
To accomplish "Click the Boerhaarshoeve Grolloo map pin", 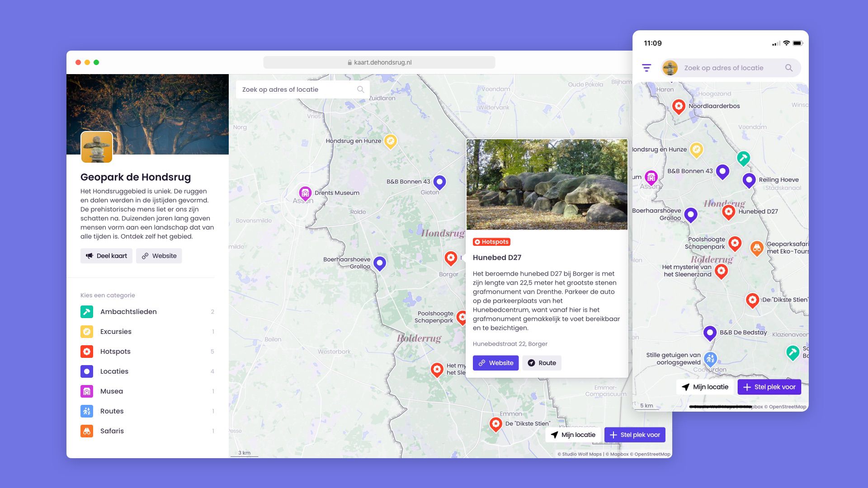I will coord(380,263).
